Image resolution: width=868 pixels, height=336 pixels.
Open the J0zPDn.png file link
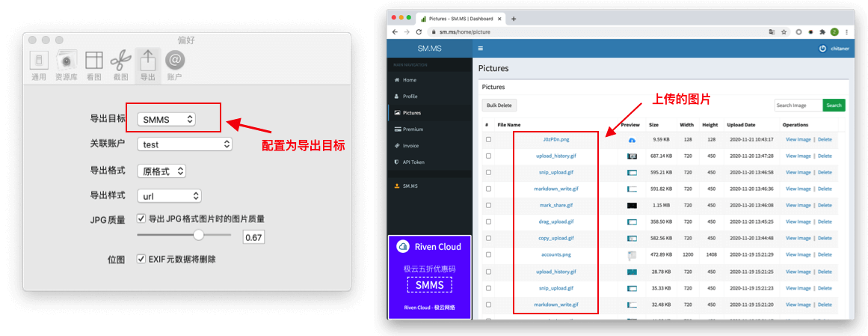[x=555, y=140]
